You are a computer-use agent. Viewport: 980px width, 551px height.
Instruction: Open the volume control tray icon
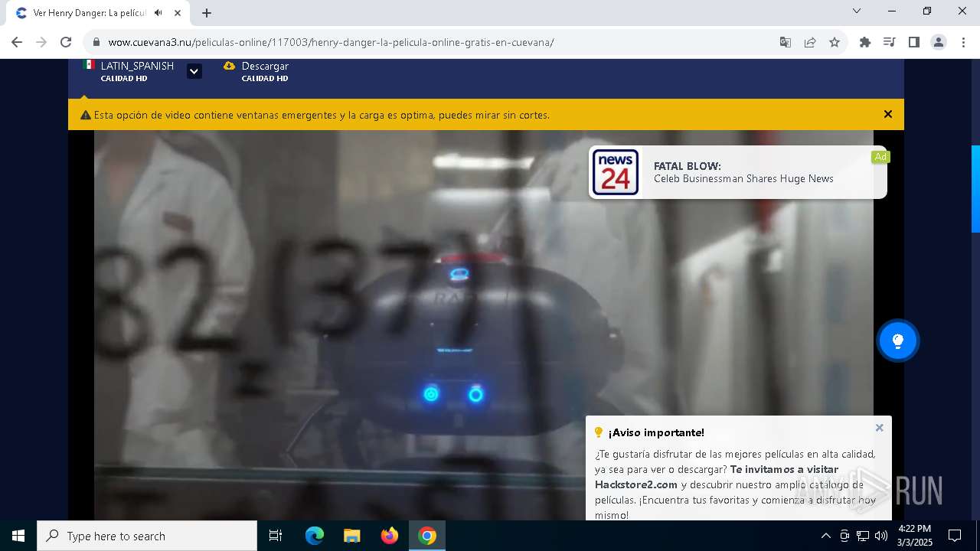click(x=881, y=536)
